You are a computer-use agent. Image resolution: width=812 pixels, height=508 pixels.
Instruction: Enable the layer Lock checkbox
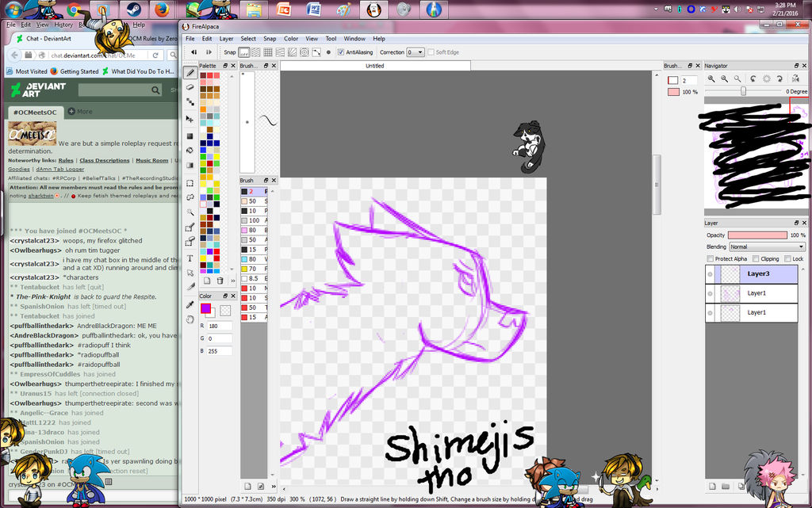click(x=787, y=258)
